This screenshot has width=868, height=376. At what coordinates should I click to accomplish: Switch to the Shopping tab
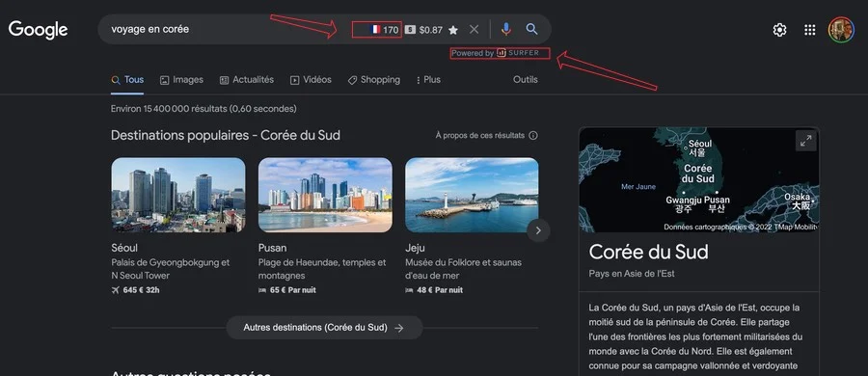click(x=373, y=80)
